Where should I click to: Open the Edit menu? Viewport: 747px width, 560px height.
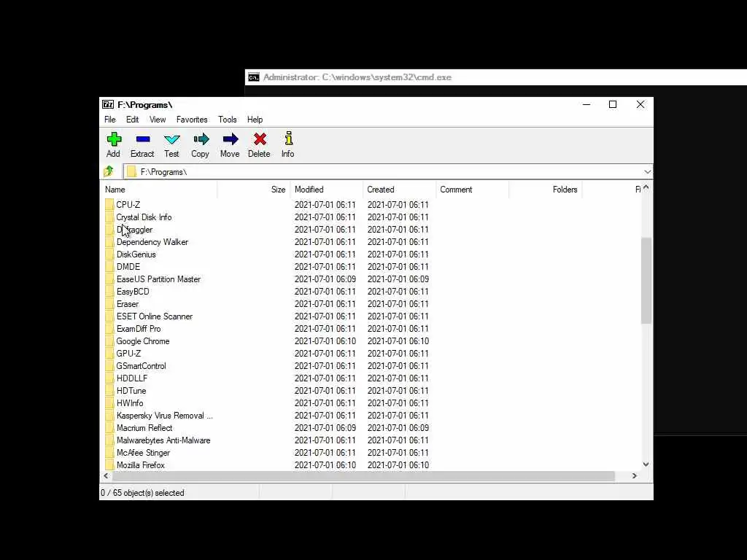133,120
